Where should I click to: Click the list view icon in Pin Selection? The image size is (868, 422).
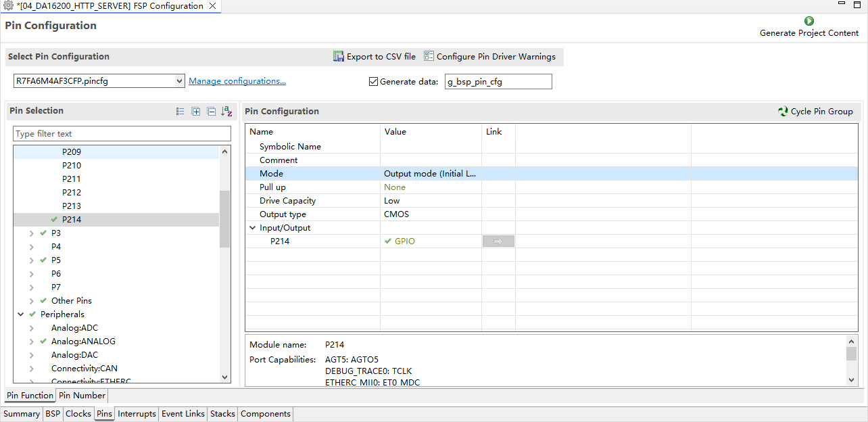pos(180,112)
